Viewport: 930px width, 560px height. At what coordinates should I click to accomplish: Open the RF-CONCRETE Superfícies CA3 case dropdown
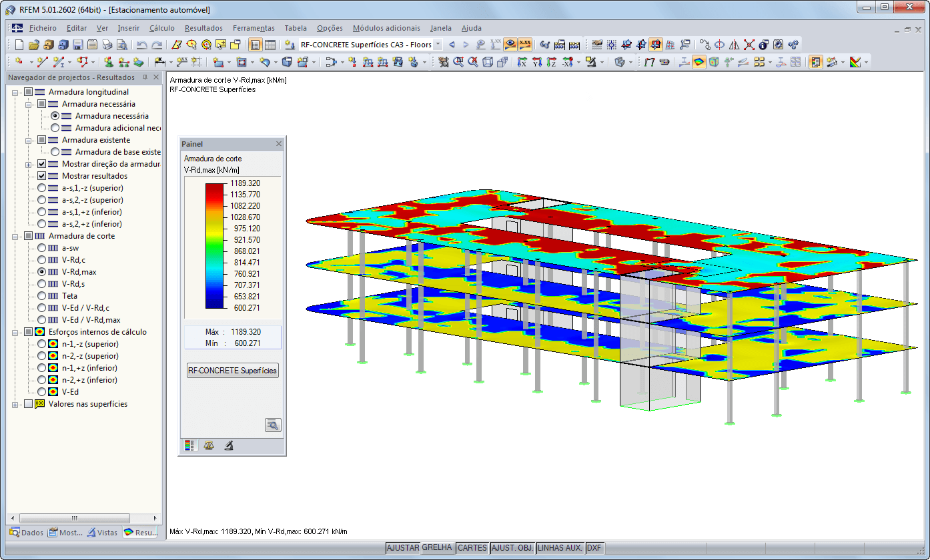pyautogui.click(x=438, y=44)
